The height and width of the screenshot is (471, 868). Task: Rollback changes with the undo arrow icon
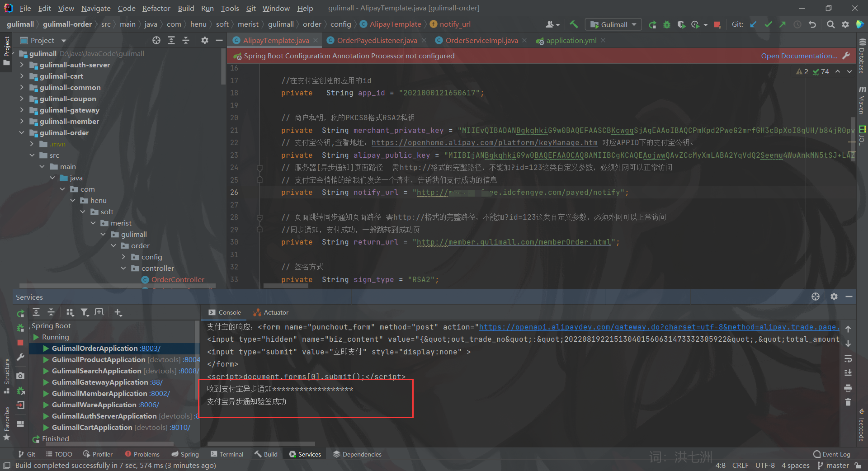coord(812,24)
